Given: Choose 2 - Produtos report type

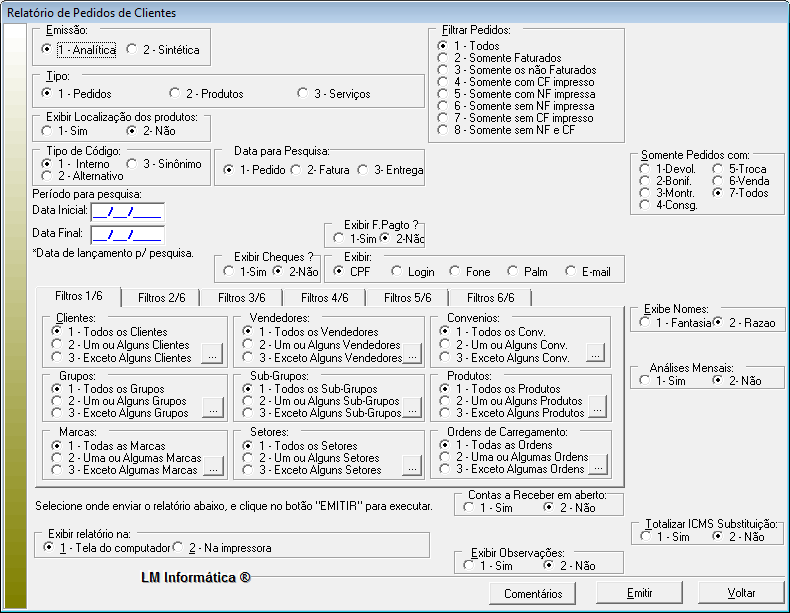Looking at the screenshot, I should point(176,93).
